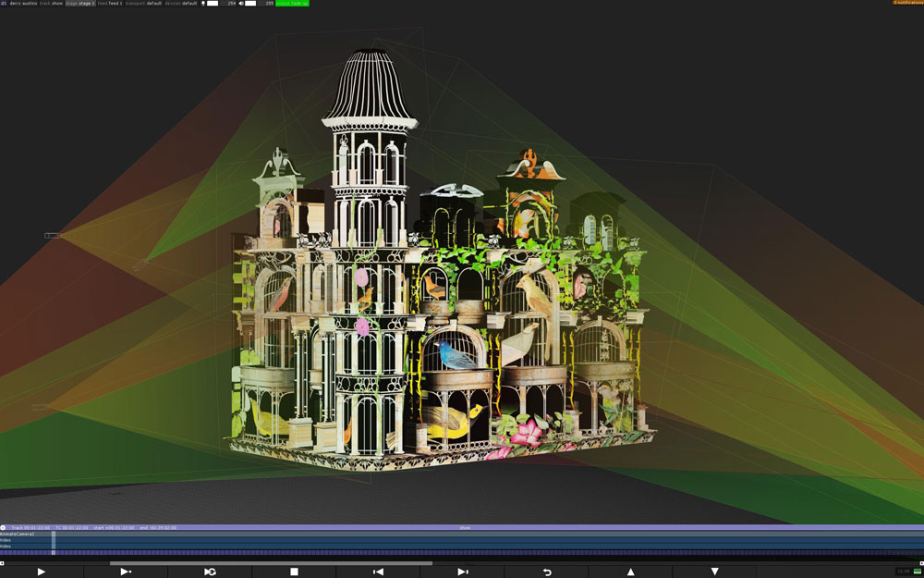Toggle the loop section button

210,572
